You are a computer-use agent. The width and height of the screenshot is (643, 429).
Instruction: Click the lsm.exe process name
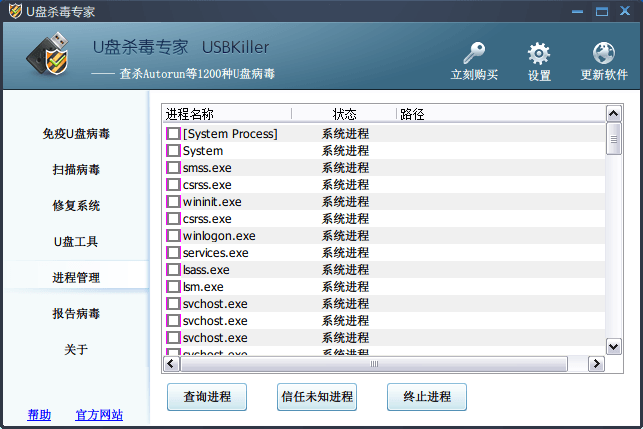(x=203, y=287)
